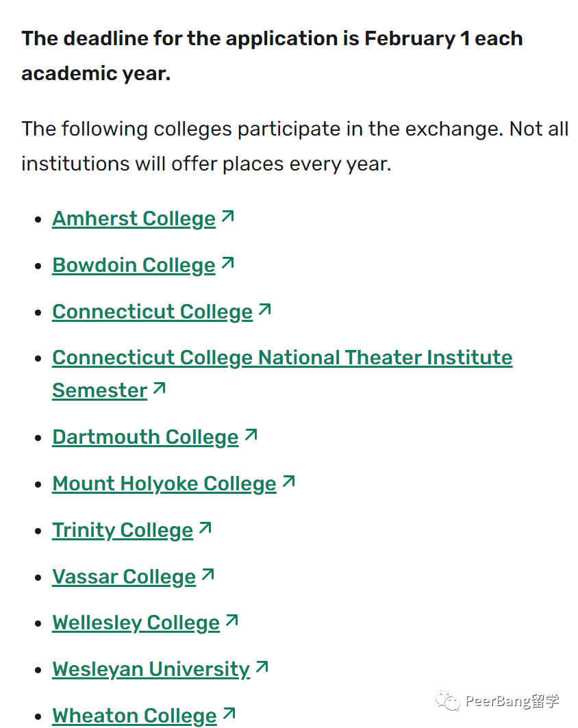The image size is (578, 728).
Task: Follow the Trinity College link
Action: pyautogui.click(x=123, y=530)
